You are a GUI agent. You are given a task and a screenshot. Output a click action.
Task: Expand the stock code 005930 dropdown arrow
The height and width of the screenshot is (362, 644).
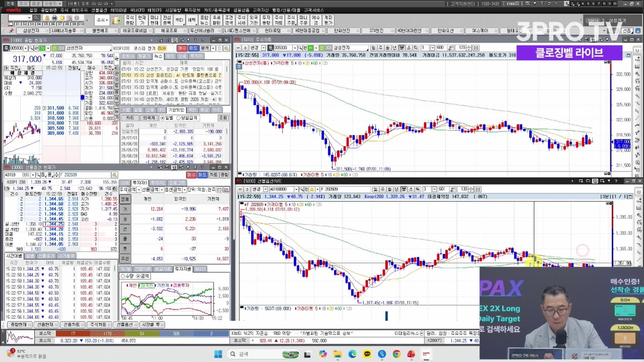click(25, 48)
